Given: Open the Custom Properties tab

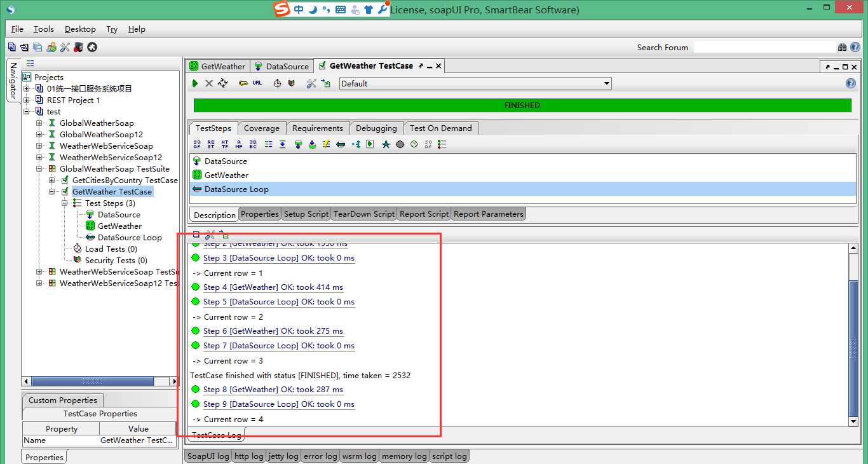Looking at the screenshot, I should (x=63, y=400).
